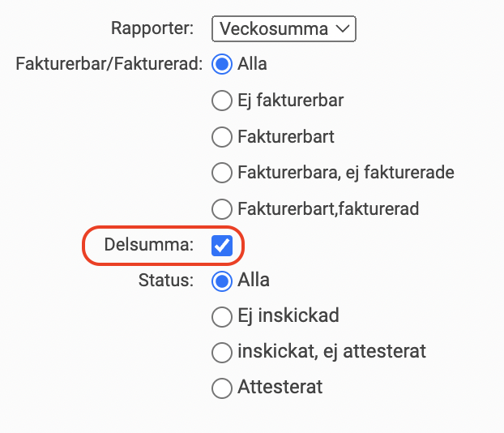This screenshot has height=433, width=504.
Task: Click the 'Delsumma:' label text
Action: pyautogui.click(x=149, y=245)
